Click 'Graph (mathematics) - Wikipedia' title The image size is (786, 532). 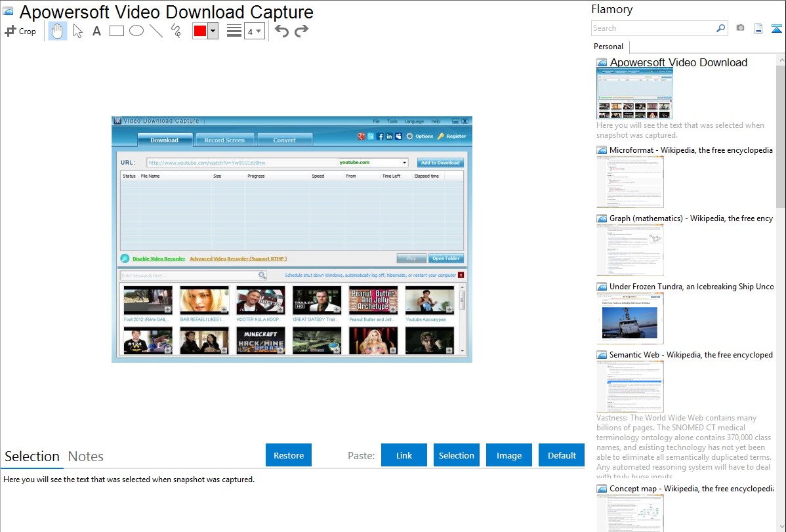[691, 218]
